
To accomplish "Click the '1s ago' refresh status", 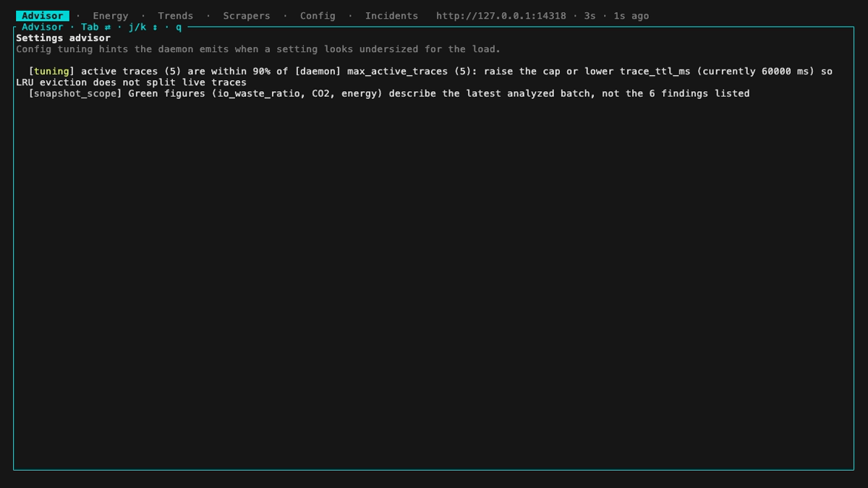I will pyautogui.click(x=631, y=16).
